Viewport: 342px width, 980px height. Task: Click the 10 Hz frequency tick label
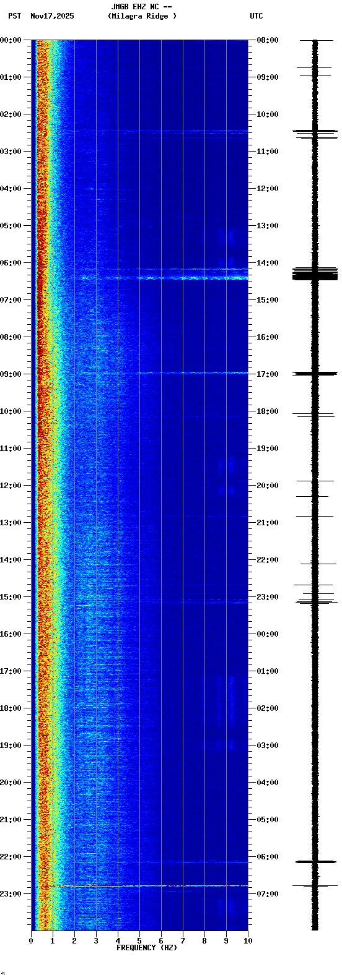[x=248, y=941]
